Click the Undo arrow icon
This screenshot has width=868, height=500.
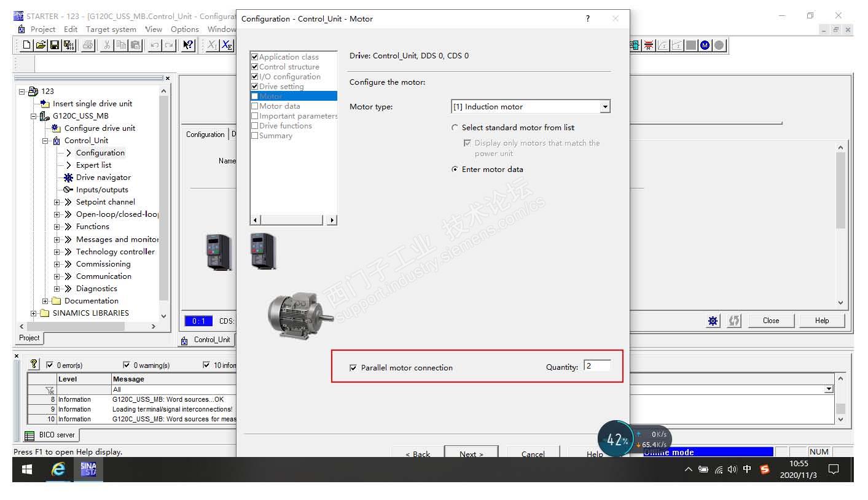tap(155, 45)
